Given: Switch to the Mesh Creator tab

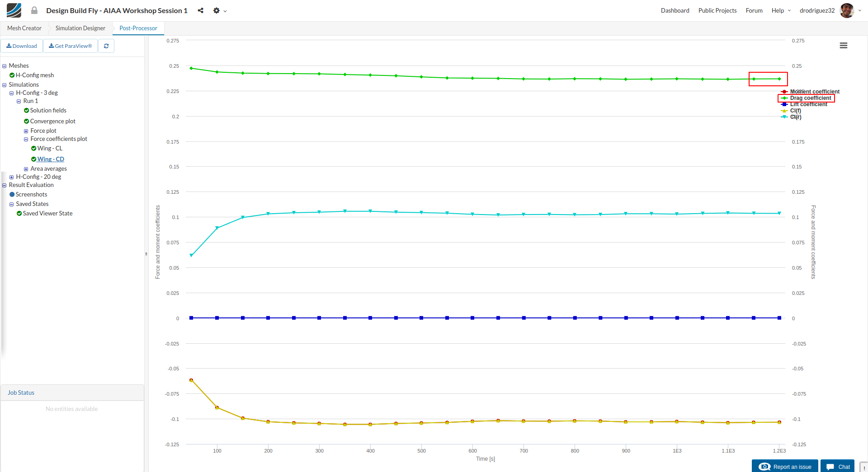Looking at the screenshot, I should 24,28.
